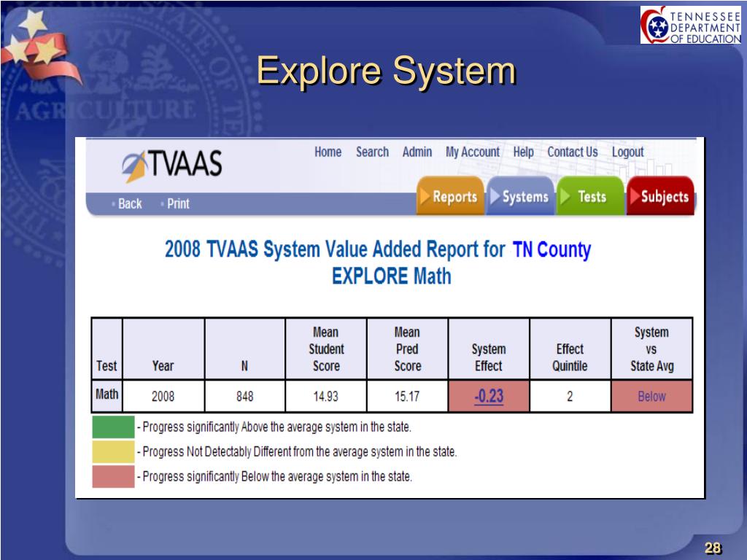Click the Effect Quintile value 2
747x560 pixels.
point(570,396)
